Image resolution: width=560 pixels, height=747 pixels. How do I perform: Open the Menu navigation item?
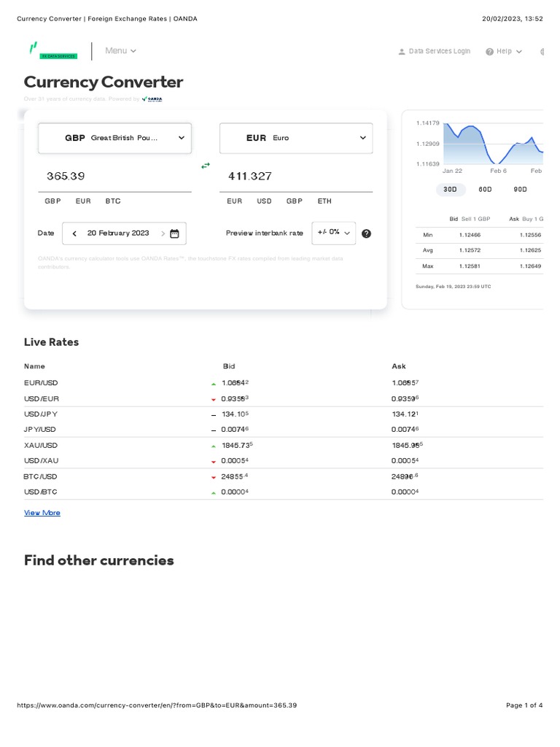click(120, 51)
